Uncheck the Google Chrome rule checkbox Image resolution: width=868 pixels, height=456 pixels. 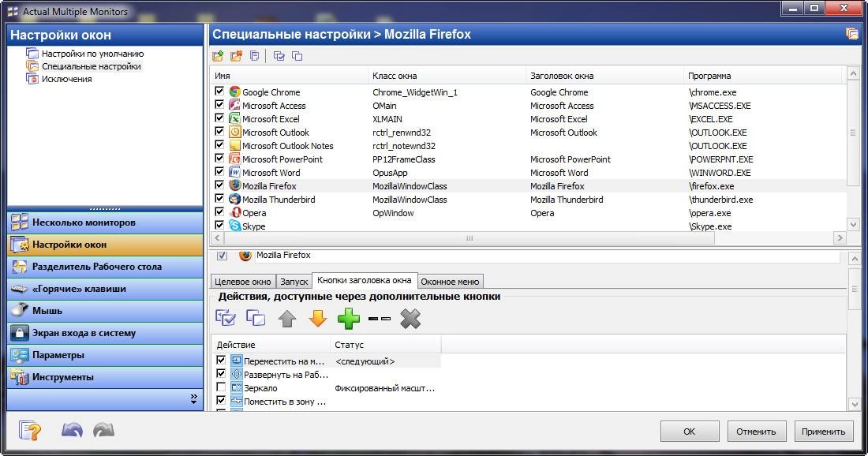click(x=219, y=92)
